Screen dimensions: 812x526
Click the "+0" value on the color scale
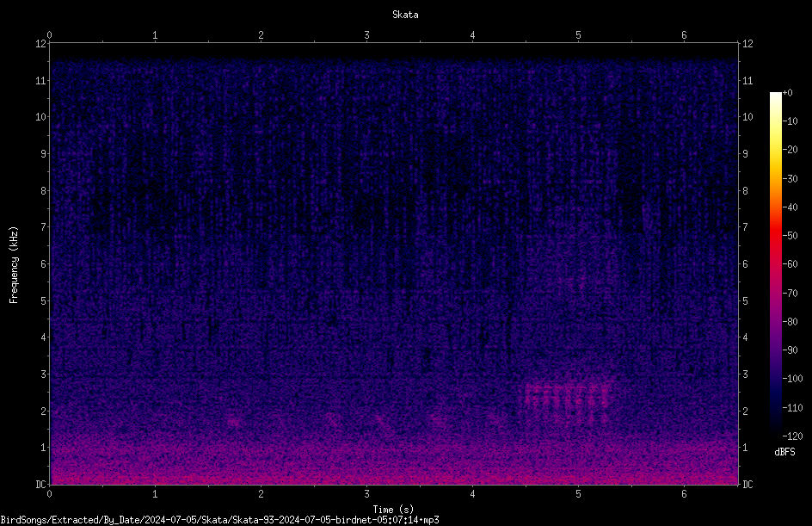(x=787, y=93)
